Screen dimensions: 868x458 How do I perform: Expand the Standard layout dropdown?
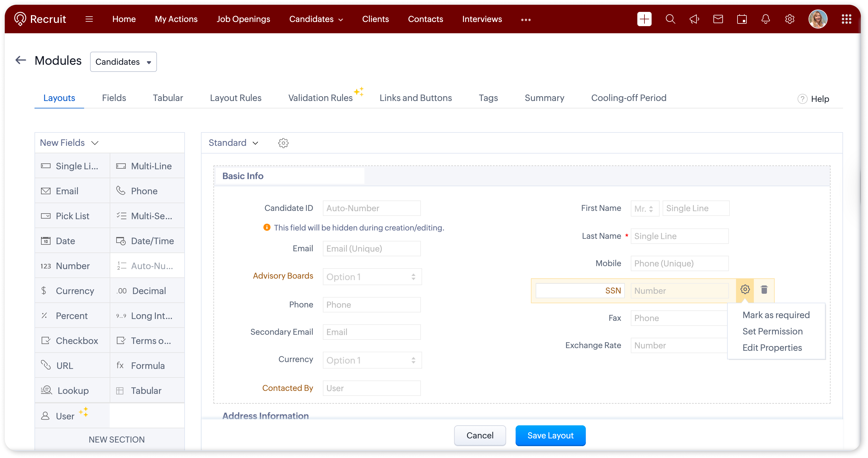(234, 143)
